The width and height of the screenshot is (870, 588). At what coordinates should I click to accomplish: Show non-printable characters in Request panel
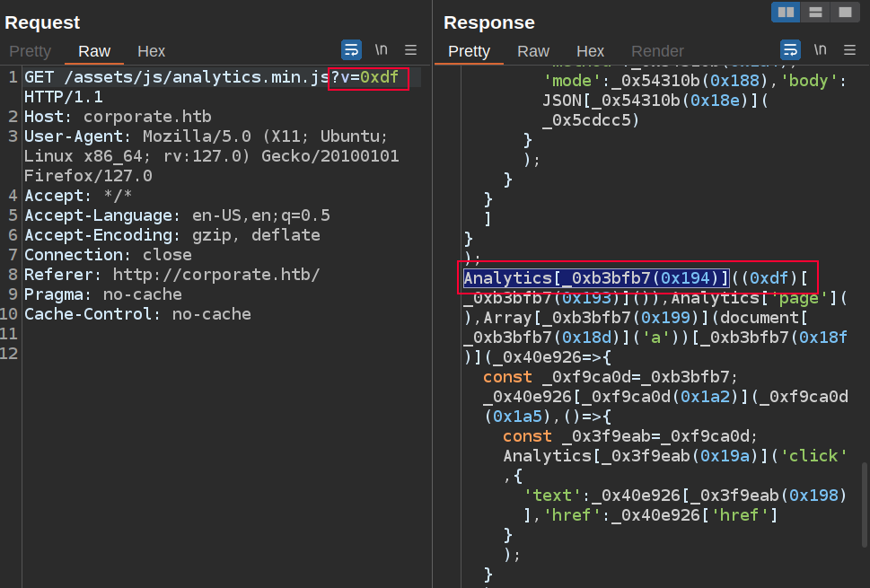click(382, 49)
